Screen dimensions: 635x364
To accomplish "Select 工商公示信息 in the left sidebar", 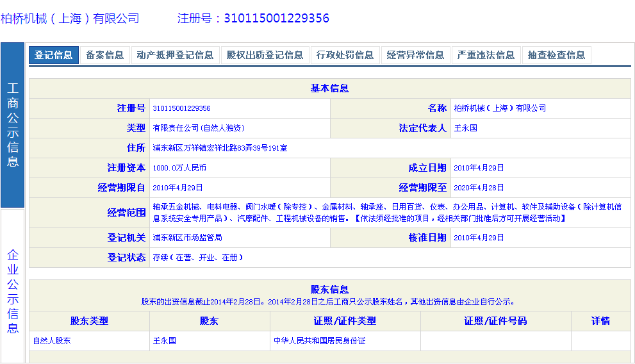I will 13,125.
